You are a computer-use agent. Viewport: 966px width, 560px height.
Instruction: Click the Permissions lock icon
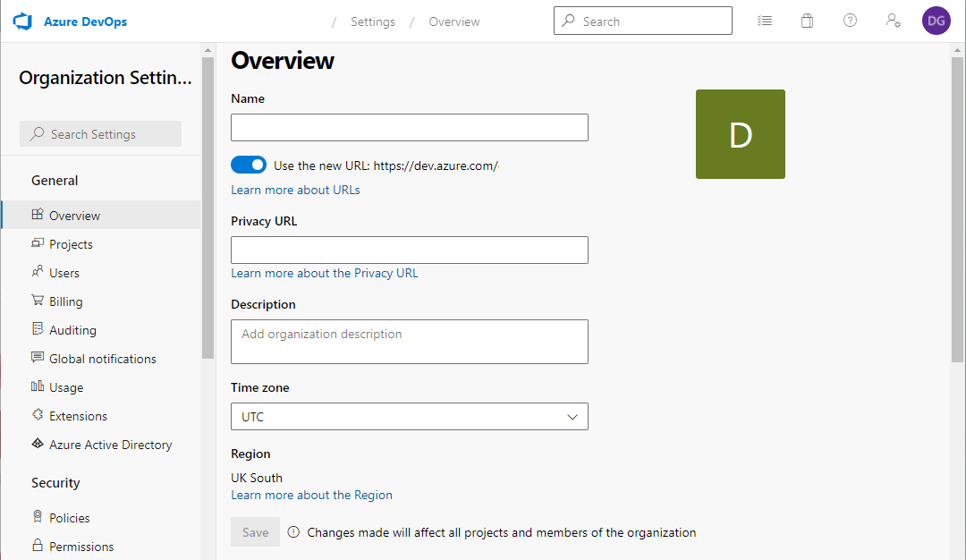[38, 545]
